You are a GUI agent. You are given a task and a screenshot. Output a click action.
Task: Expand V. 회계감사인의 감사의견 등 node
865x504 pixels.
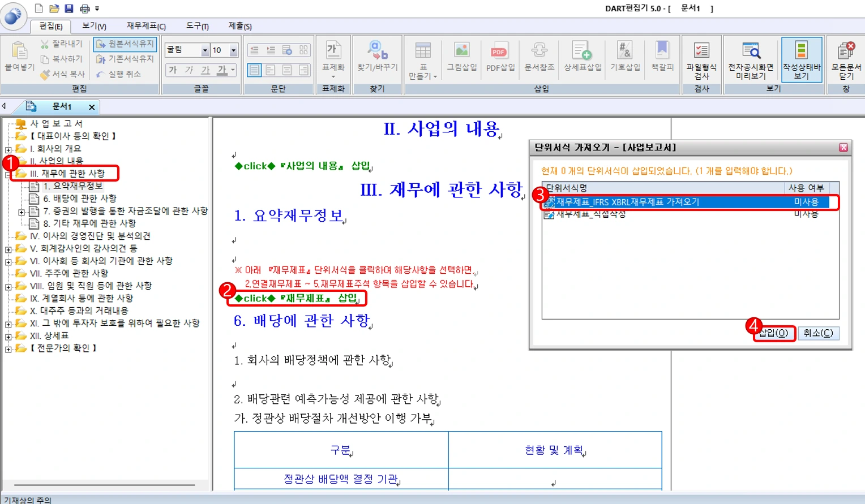tap(8, 249)
